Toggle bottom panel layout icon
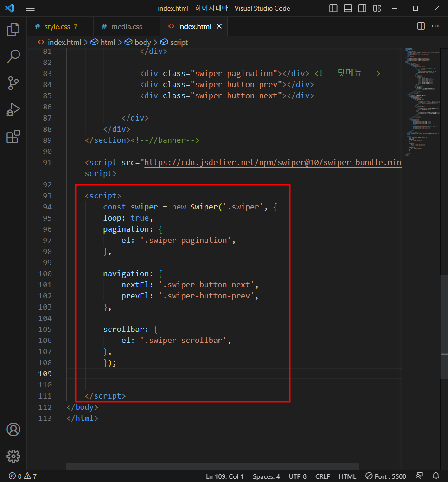Image resolution: width=448 pixels, height=482 pixels. pos(348,8)
